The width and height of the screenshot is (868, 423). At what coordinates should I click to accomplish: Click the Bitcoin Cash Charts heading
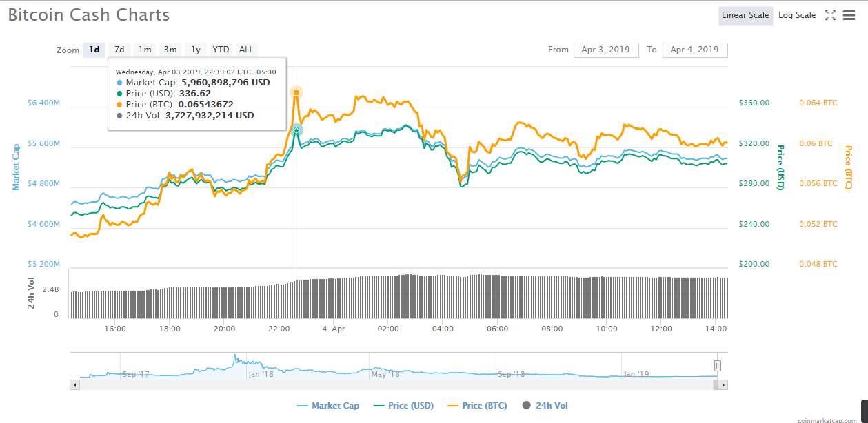click(x=89, y=14)
